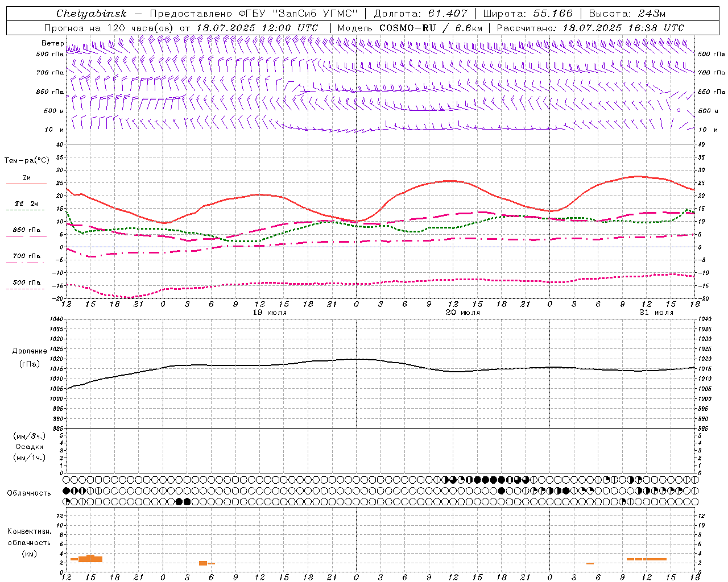Click the '500 гПа' temperature legend entry

[x=27, y=282]
